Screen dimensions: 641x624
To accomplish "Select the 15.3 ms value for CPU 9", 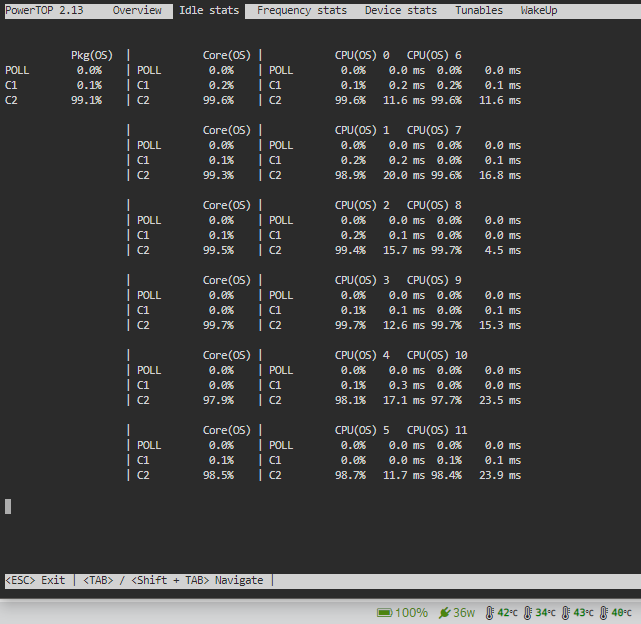I will click(500, 325).
